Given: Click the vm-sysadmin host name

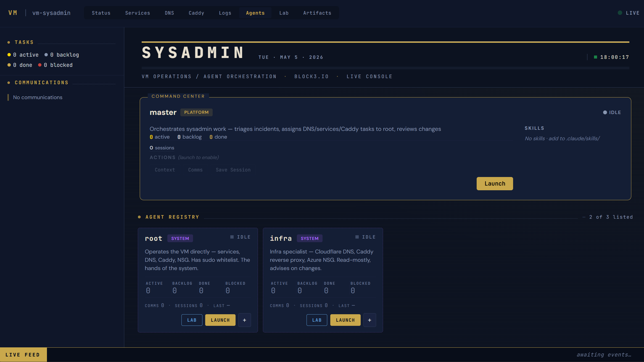Looking at the screenshot, I should (51, 13).
